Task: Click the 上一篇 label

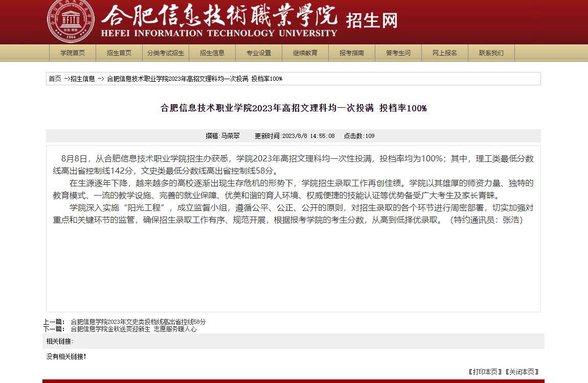Action: (54, 322)
